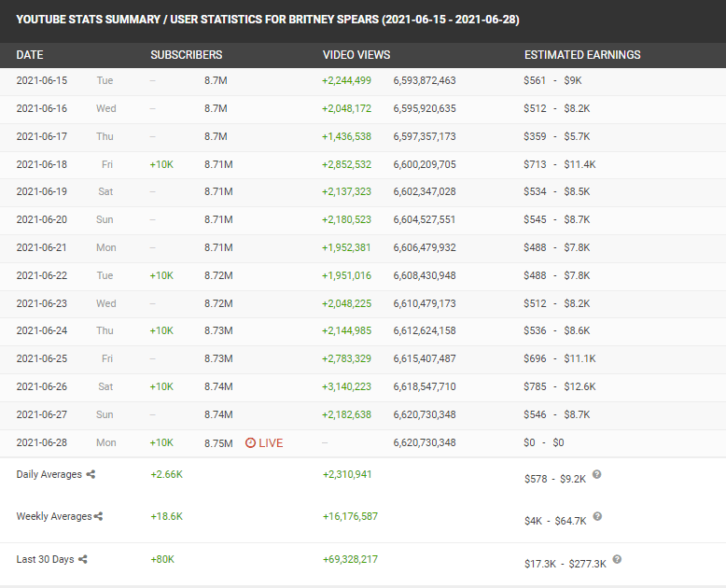Click share icon next to Last 30 Days
Screen dimensions: 726x588
[83, 559]
